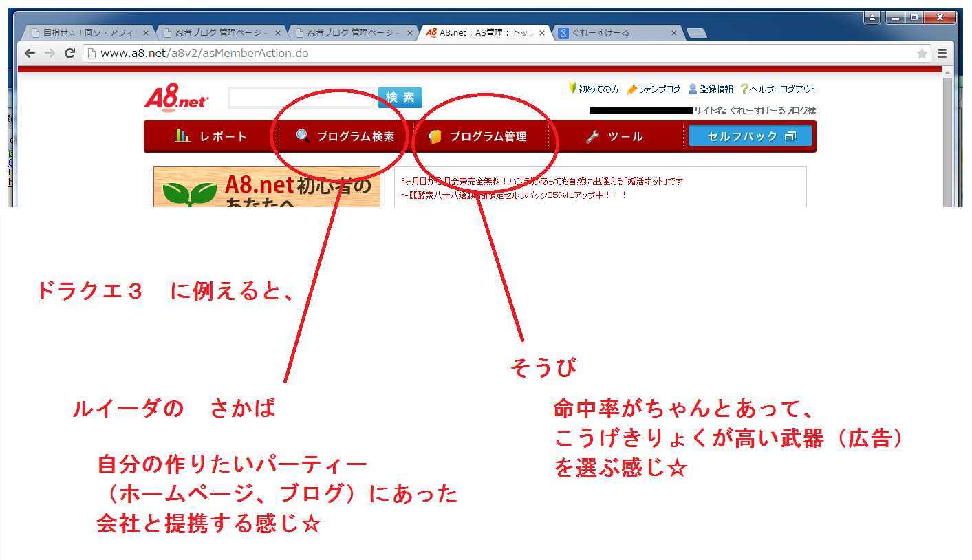Reload the A8.net page
Image resolution: width=972 pixels, height=560 pixels.
[x=69, y=54]
